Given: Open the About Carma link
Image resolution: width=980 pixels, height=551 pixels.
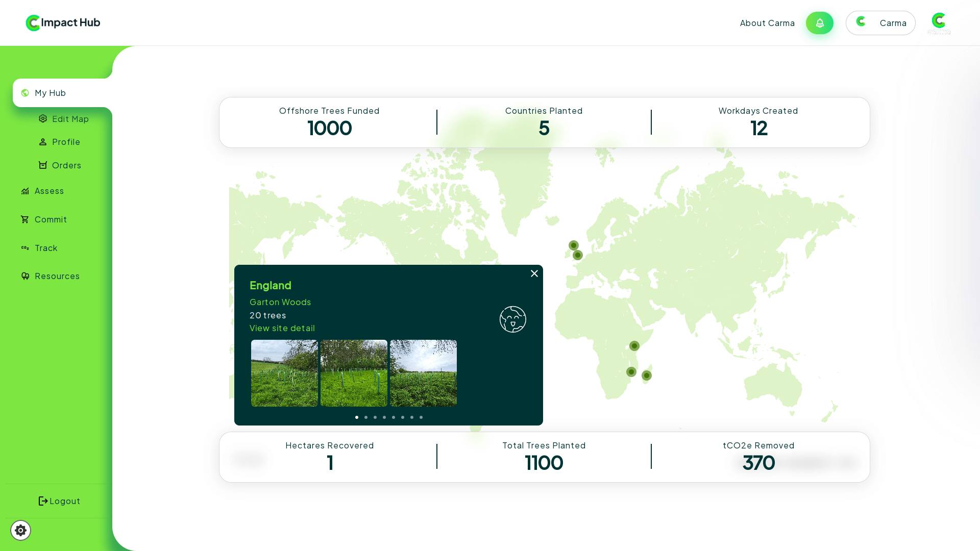Looking at the screenshot, I should coord(767,23).
